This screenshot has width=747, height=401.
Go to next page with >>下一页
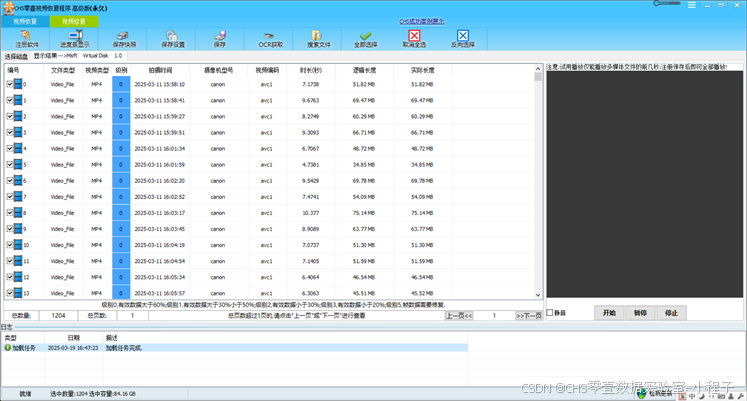click(528, 316)
